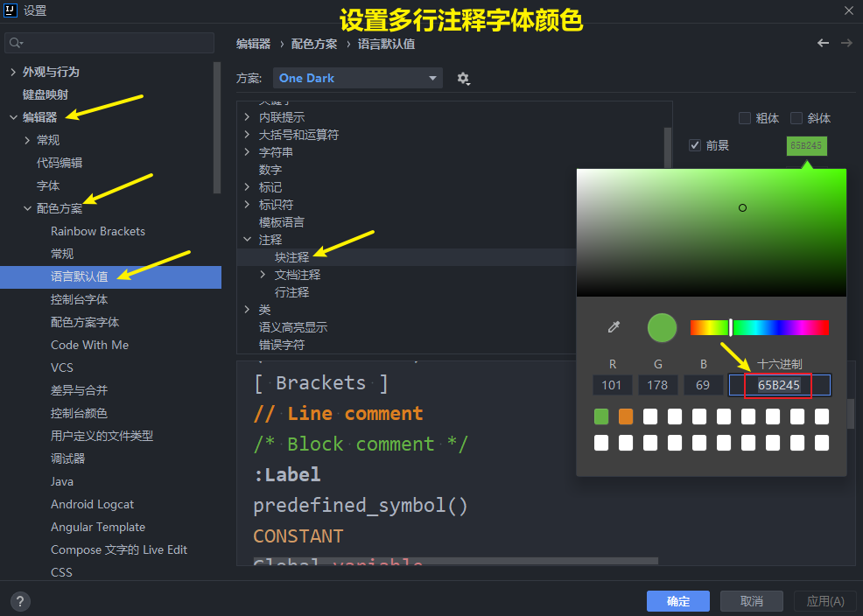Image resolution: width=863 pixels, height=616 pixels.
Task: Click the help question mark icon
Action: pyautogui.click(x=20, y=601)
